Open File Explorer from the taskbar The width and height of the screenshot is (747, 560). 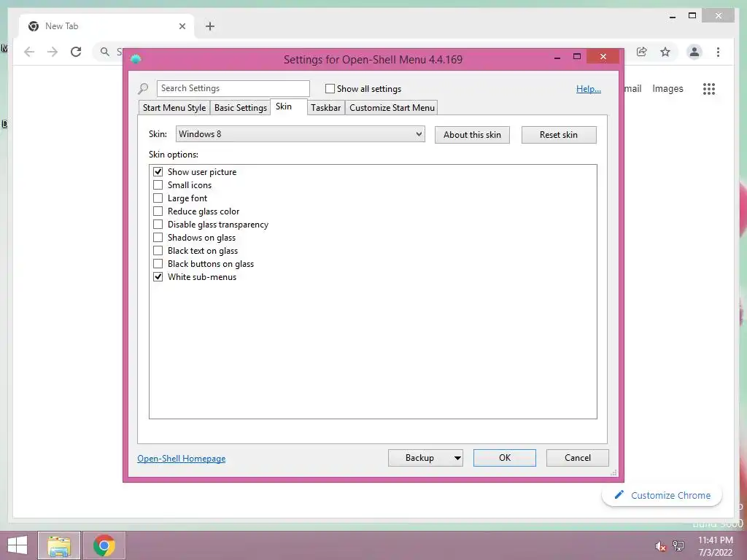click(x=59, y=545)
